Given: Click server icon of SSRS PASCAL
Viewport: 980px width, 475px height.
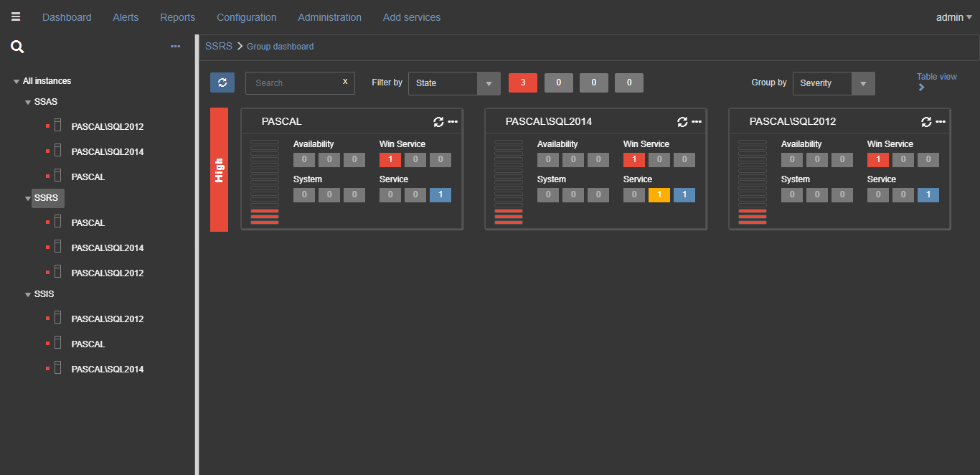Looking at the screenshot, I should click(58, 222).
